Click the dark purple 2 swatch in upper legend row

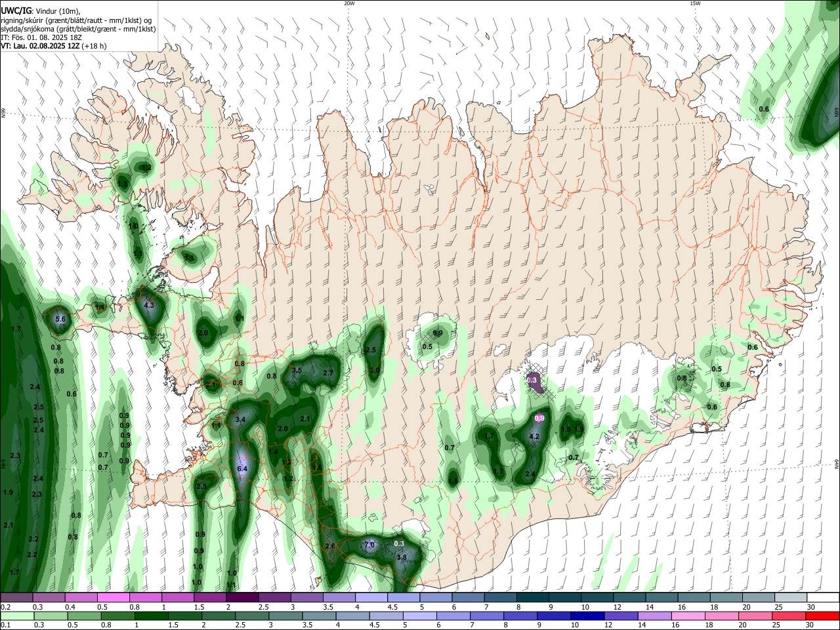pos(241,598)
